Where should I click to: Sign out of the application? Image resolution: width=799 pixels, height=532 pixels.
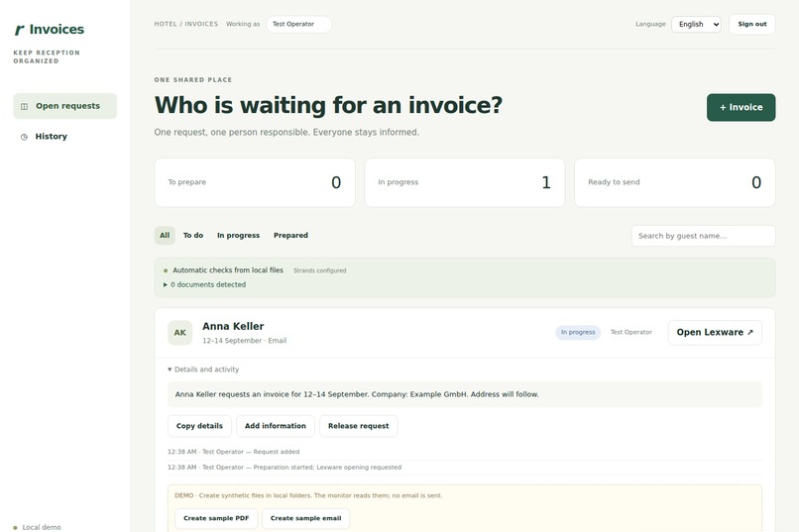[x=752, y=24]
